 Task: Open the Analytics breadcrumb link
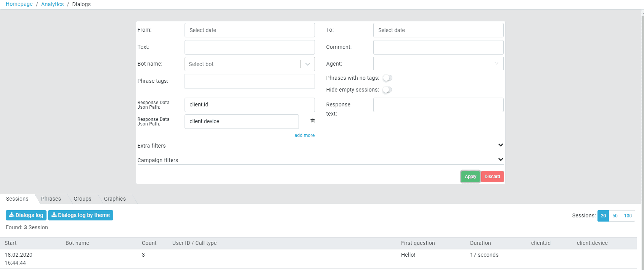tap(52, 4)
